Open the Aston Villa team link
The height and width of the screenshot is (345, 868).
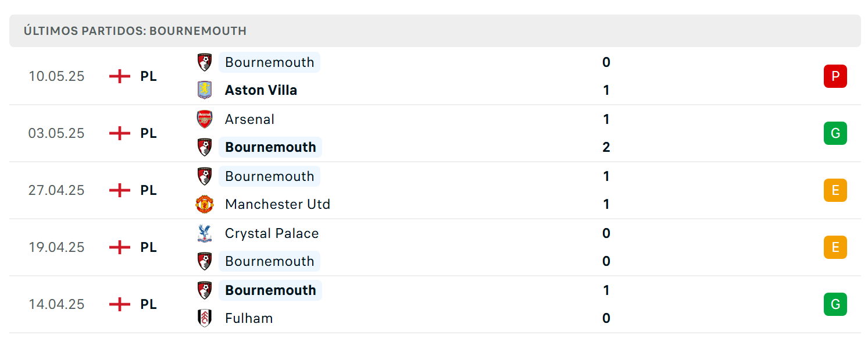coord(261,90)
